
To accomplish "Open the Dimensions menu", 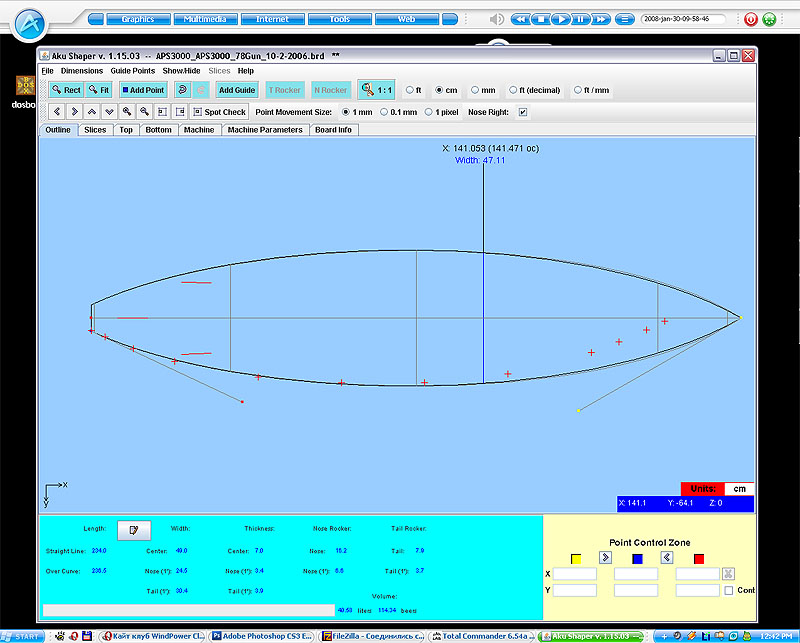I will click(x=81, y=71).
